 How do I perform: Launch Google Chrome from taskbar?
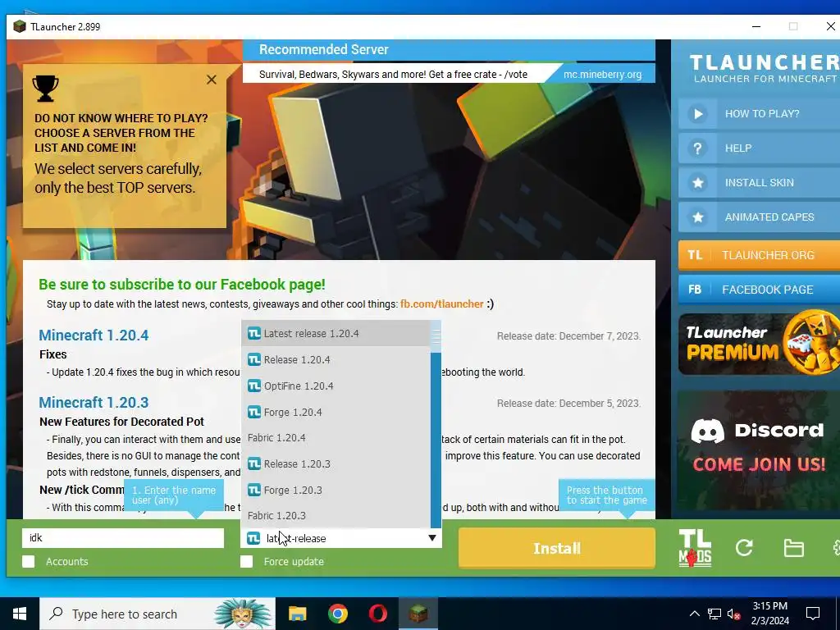pos(337,614)
